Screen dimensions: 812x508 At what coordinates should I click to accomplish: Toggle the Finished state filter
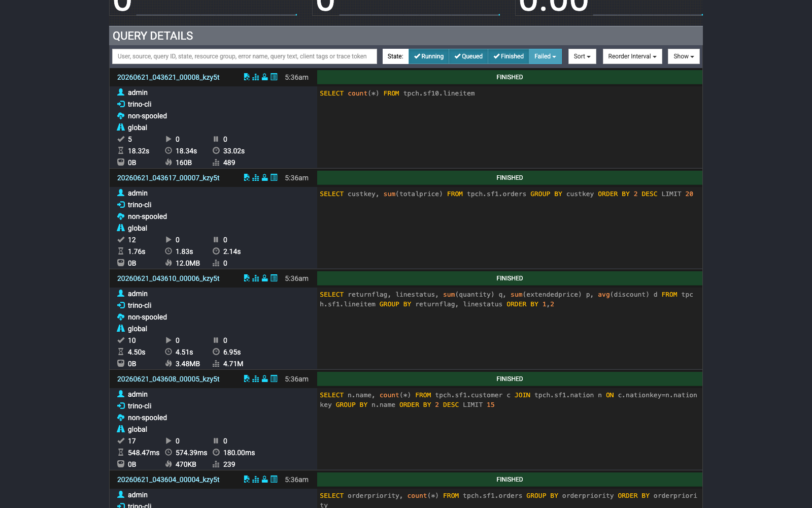coord(509,56)
